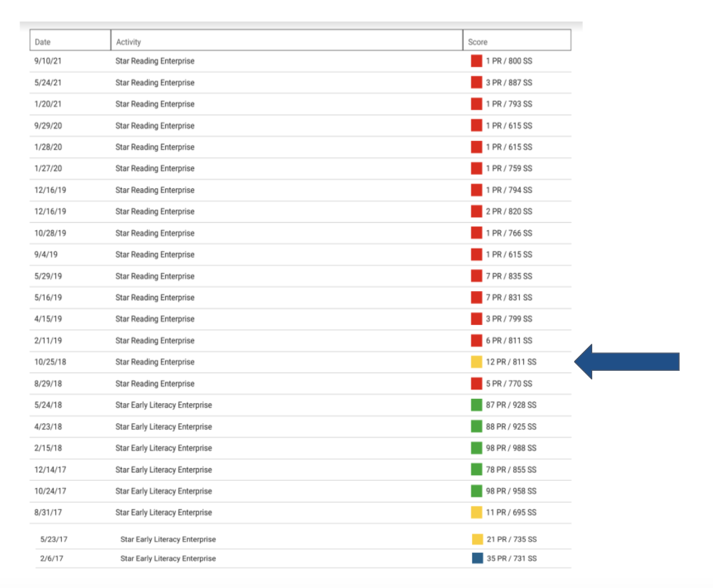Select the date 10/28/19
The image size is (713, 588).
[x=50, y=233]
